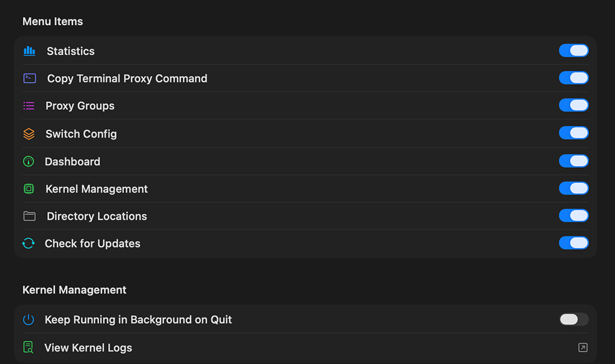Turn off Check for Updates toggle

click(573, 243)
